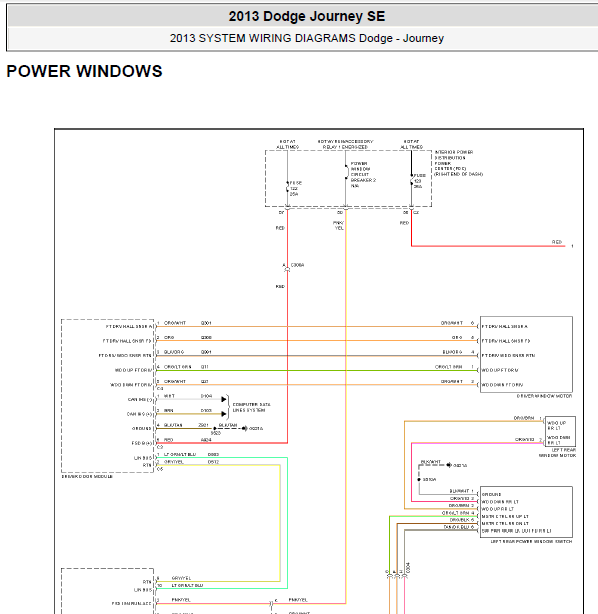Click 'MSTR CTRL RR DN LT' switch pin
Image resolution: width=598 pixels, height=614 pixels.
click(x=505, y=524)
